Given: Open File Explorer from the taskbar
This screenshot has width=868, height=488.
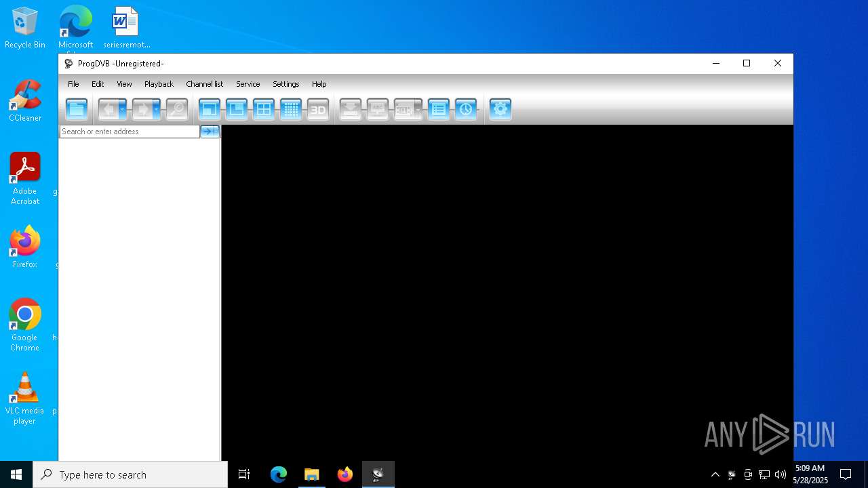Looking at the screenshot, I should (312, 474).
